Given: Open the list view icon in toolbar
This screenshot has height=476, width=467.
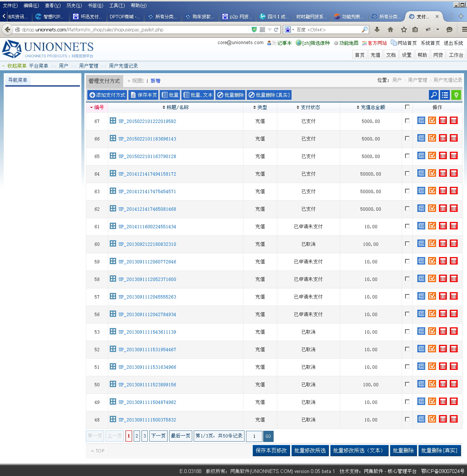Looking at the screenshot, I should pos(445,95).
